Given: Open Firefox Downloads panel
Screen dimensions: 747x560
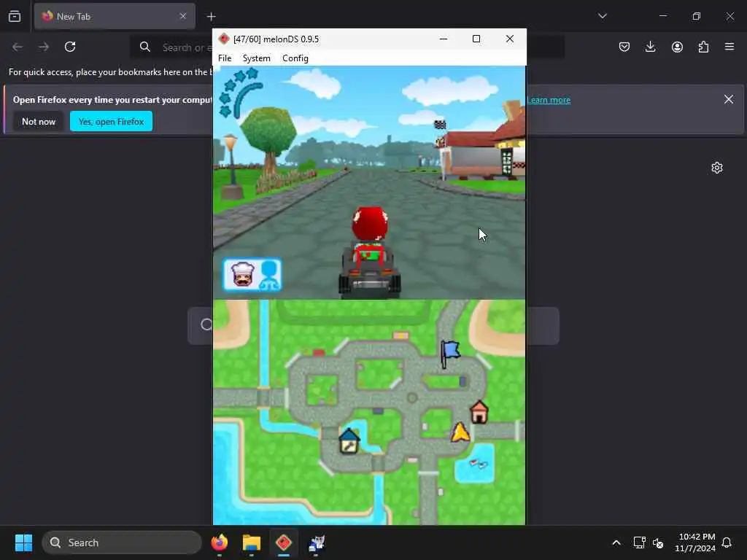Looking at the screenshot, I should click(x=650, y=47).
